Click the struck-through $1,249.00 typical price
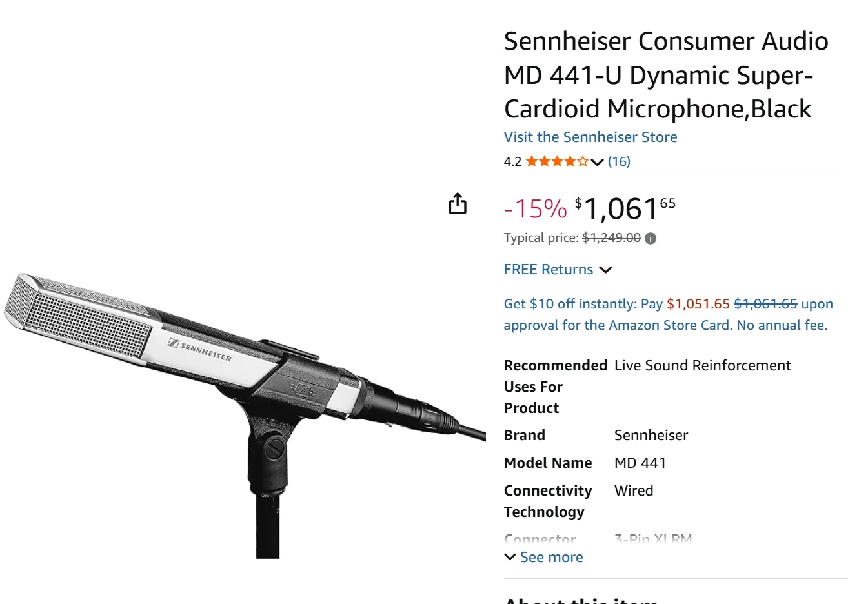Image resolution: width=868 pixels, height=604 pixels. [x=611, y=237]
